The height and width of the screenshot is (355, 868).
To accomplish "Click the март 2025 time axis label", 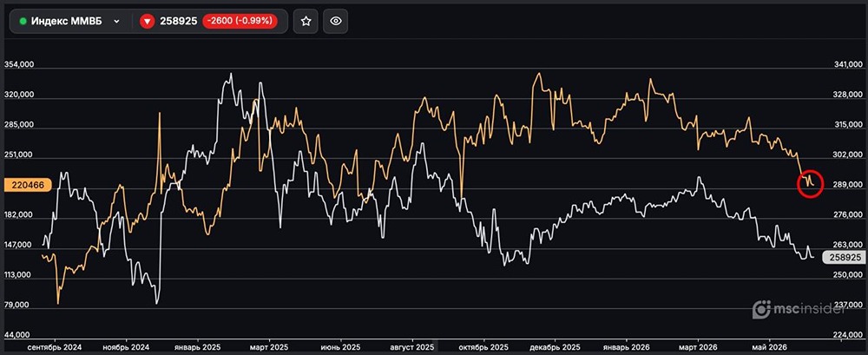I will (268, 347).
